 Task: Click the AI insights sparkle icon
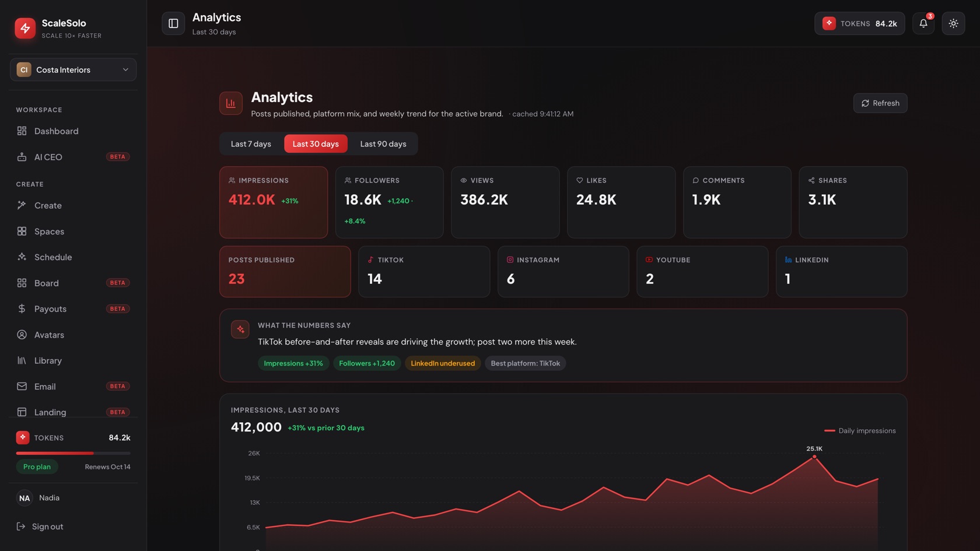point(240,329)
